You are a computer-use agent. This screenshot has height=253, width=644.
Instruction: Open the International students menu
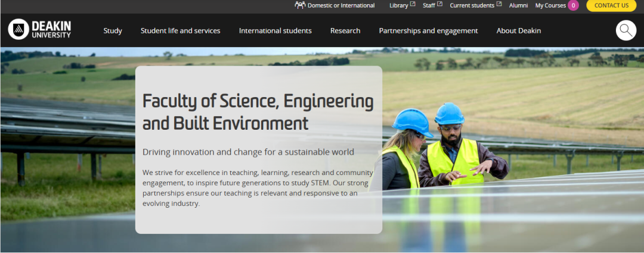pyautogui.click(x=275, y=31)
